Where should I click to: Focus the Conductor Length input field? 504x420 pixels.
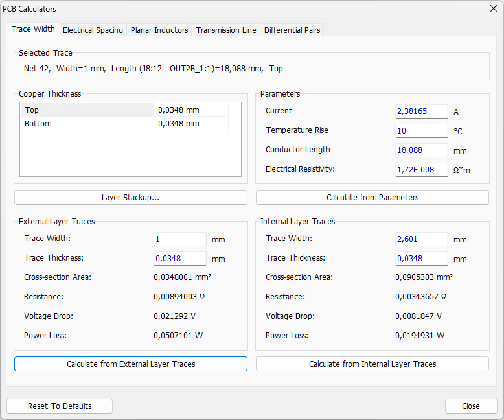(421, 150)
